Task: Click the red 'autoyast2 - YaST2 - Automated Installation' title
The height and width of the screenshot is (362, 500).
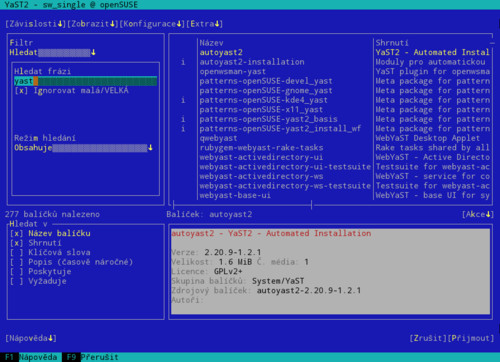Action: point(271,233)
